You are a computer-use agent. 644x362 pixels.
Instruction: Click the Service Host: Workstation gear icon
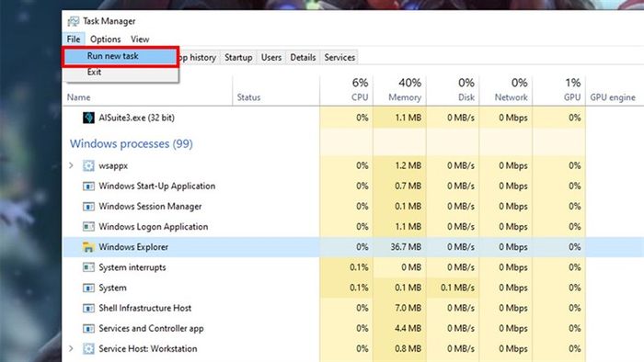click(88, 349)
